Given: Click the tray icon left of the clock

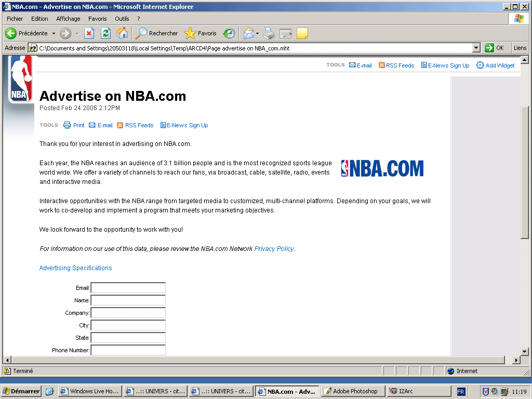Looking at the screenshot, I should tap(504, 392).
